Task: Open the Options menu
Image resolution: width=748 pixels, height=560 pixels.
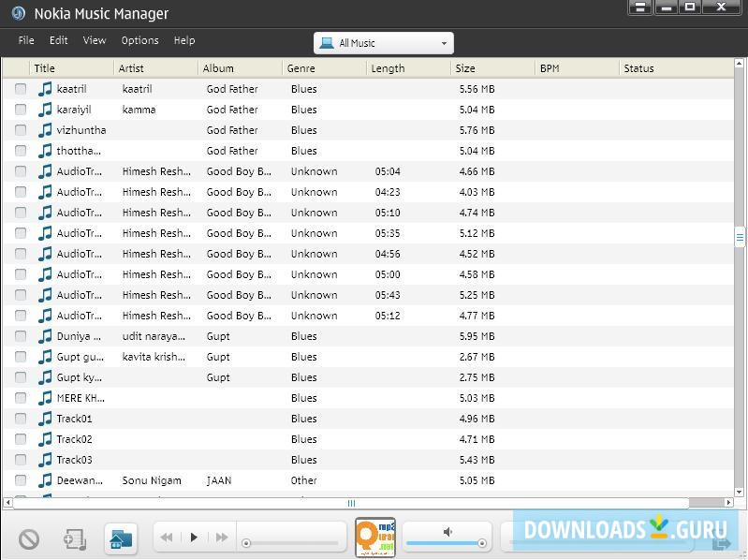Action: (x=139, y=40)
